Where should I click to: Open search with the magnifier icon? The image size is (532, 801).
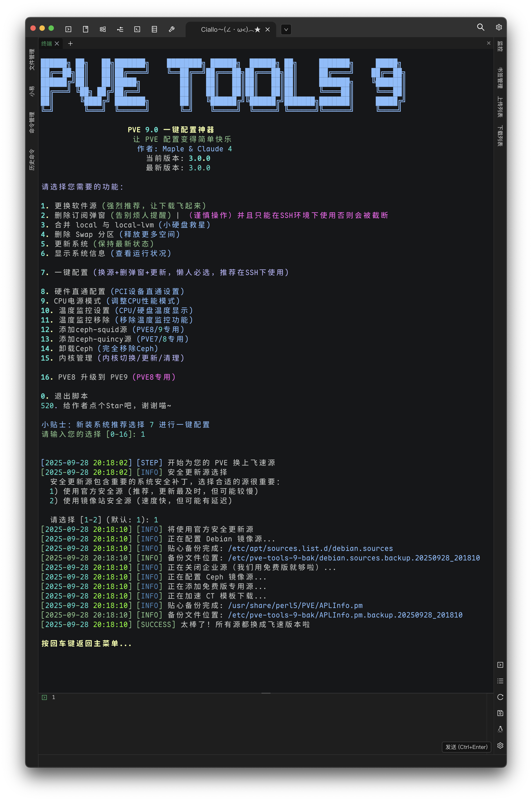click(480, 27)
